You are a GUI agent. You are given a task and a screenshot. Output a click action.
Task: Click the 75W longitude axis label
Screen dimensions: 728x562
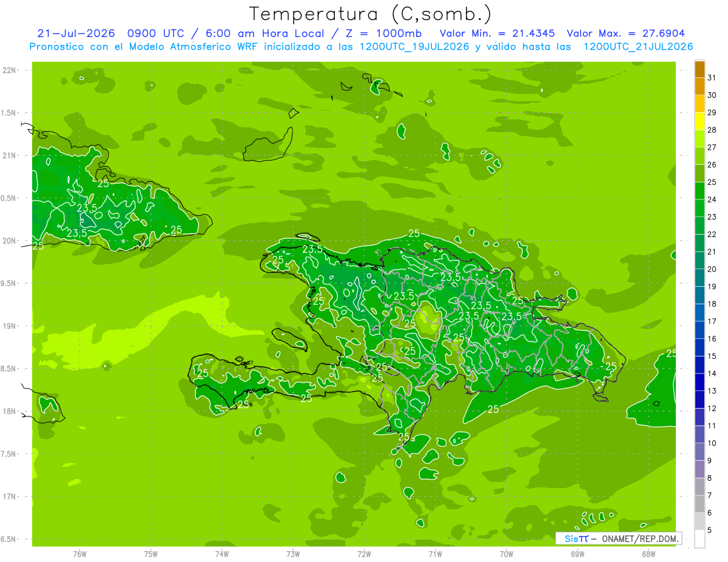coord(151,555)
